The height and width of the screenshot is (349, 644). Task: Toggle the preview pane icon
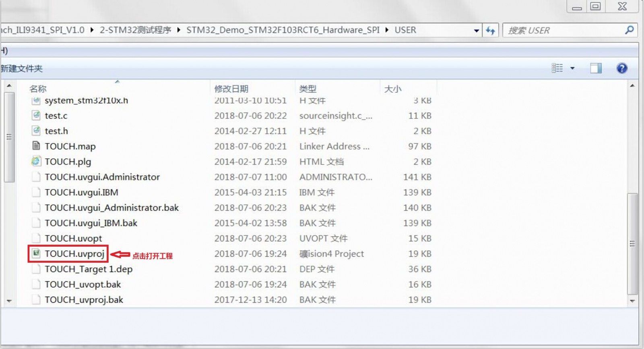596,69
